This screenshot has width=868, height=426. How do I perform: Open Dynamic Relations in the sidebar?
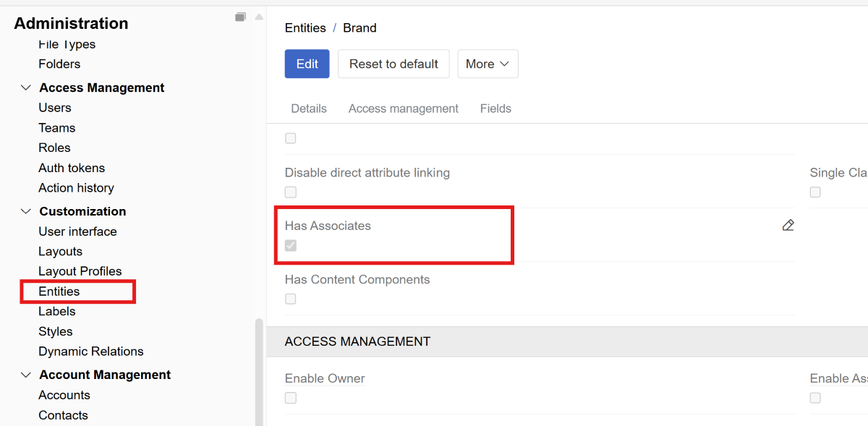[x=91, y=352]
